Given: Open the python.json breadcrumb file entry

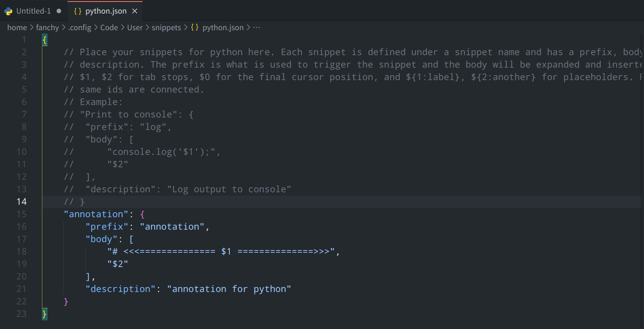Looking at the screenshot, I should 223,28.
